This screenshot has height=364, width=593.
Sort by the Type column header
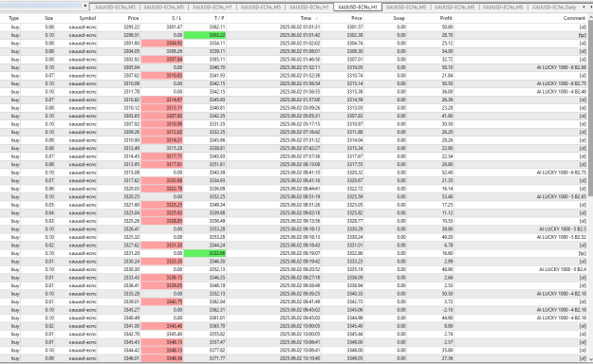click(x=13, y=18)
